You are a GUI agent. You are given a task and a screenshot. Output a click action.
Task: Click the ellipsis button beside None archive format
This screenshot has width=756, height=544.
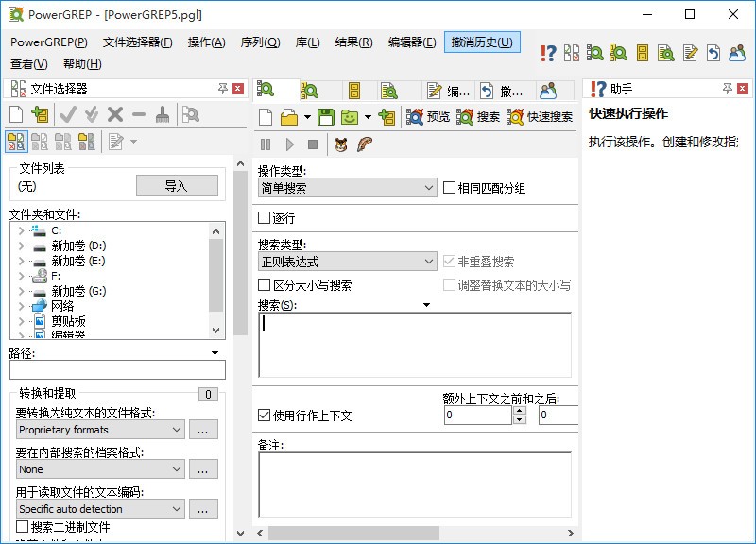tap(203, 469)
